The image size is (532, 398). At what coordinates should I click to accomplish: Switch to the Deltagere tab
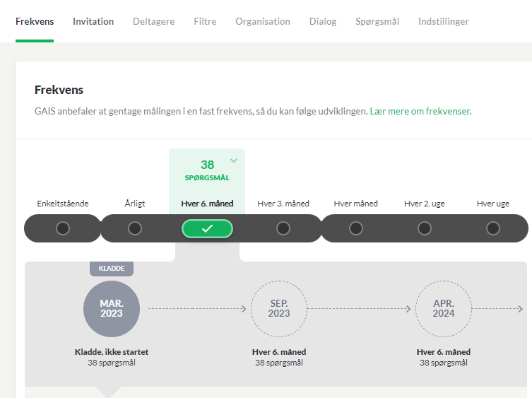coord(154,21)
